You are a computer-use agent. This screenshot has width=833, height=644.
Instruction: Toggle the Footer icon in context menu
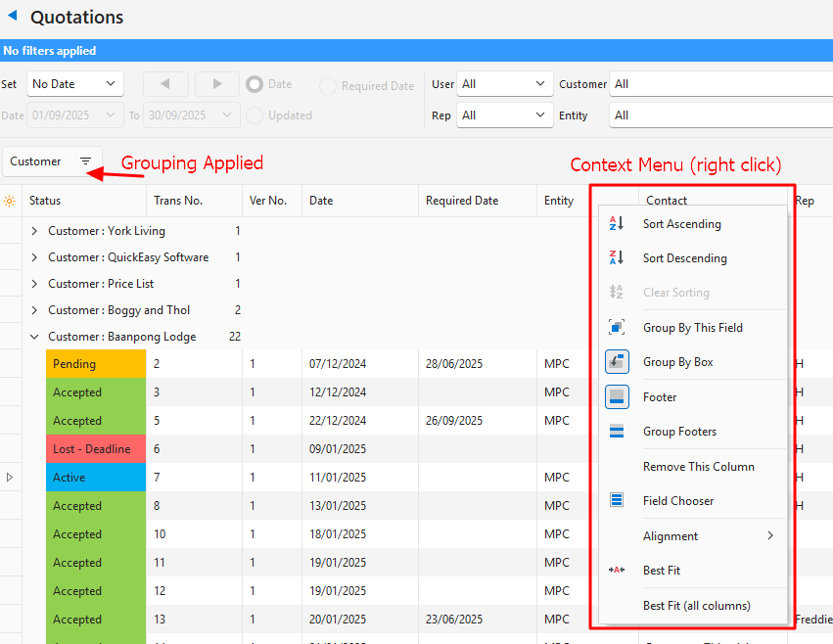click(x=617, y=397)
